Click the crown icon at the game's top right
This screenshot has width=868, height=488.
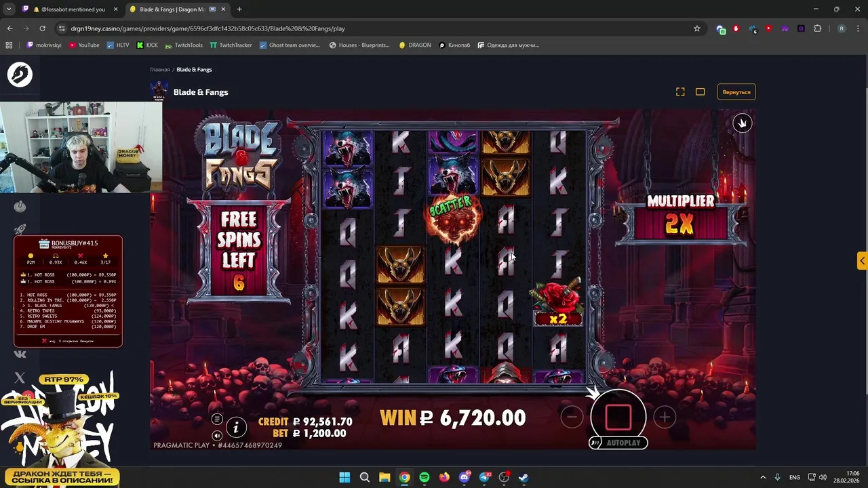click(x=743, y=123)
